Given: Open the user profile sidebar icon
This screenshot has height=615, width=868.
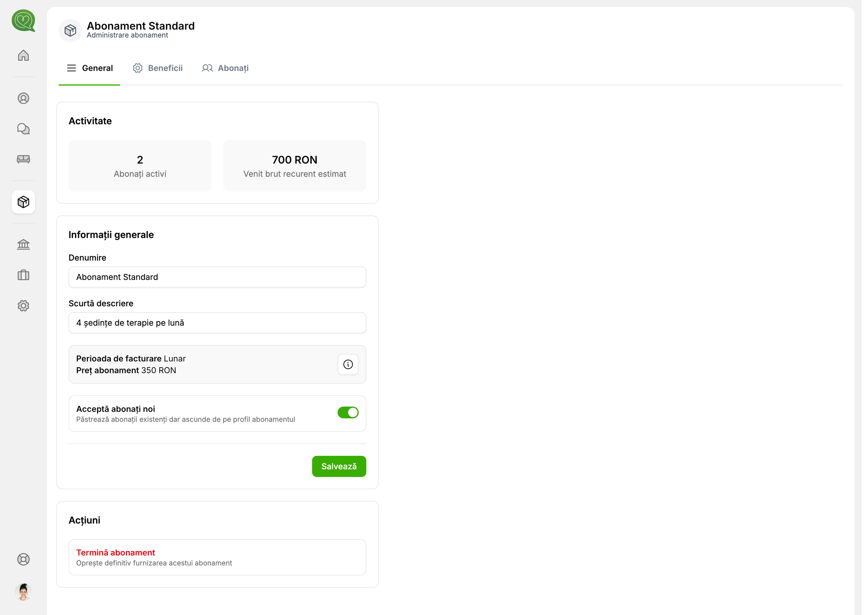Looking at the screenshot, I should 23,99.
